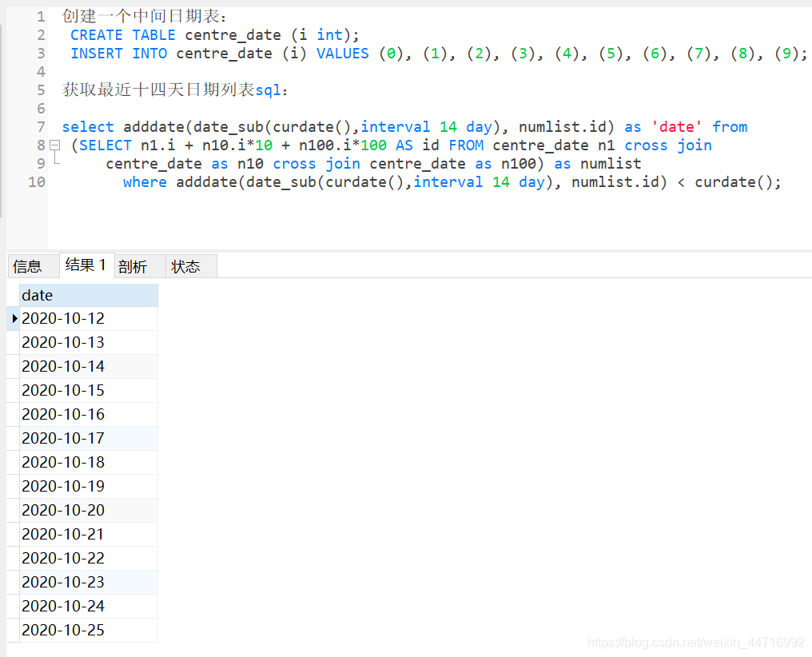Click the int type keyword on line 2
This screenshot has height=657, width=812.
click(330, 35)
